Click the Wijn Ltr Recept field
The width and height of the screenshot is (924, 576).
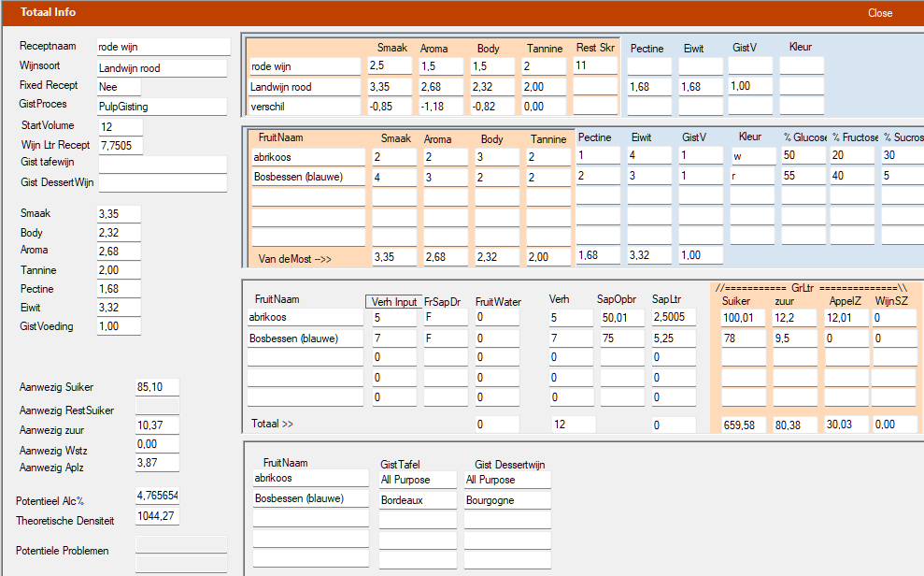coord(120,145)
